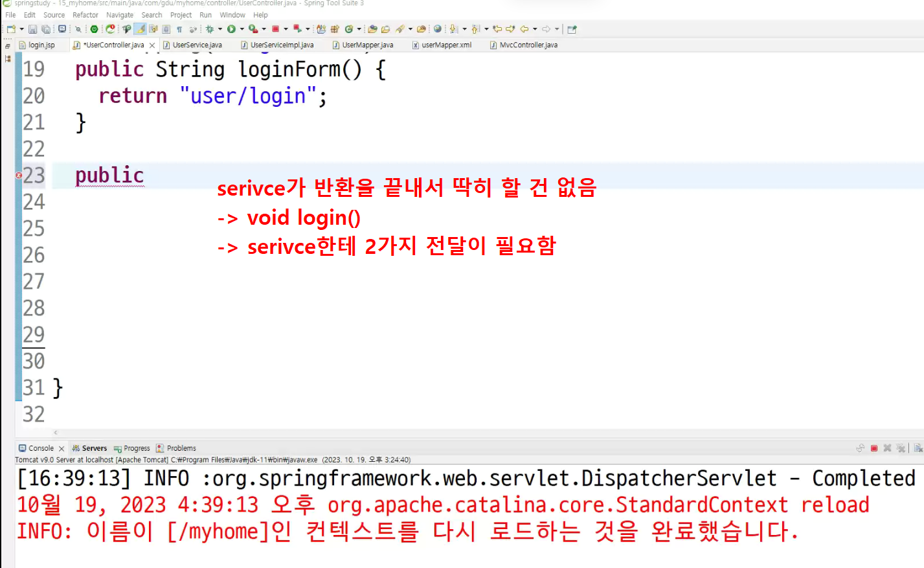Click loginForm() method name on line 19
924x568 pixels.
pos(299,69)
